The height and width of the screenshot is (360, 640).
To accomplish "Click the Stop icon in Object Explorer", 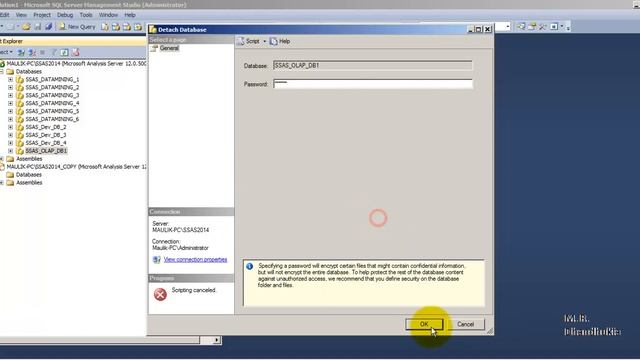I will pyautogui.click(x=42, y=52).
